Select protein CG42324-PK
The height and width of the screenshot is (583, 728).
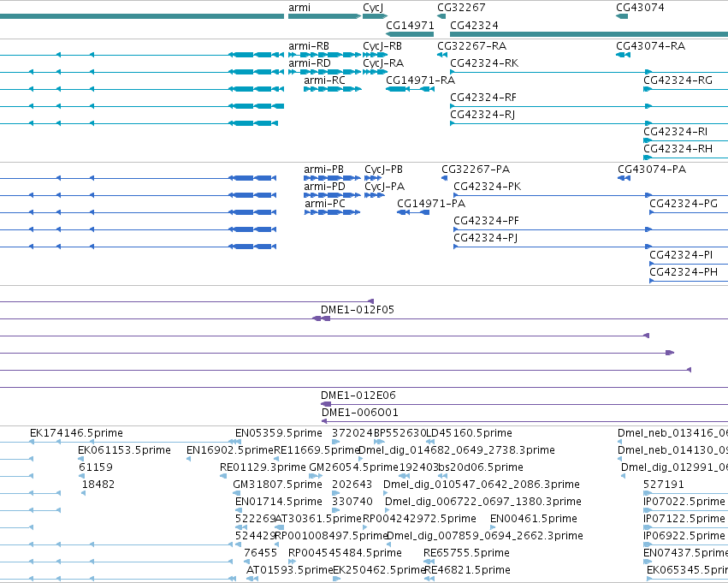(x=488, y=187)
